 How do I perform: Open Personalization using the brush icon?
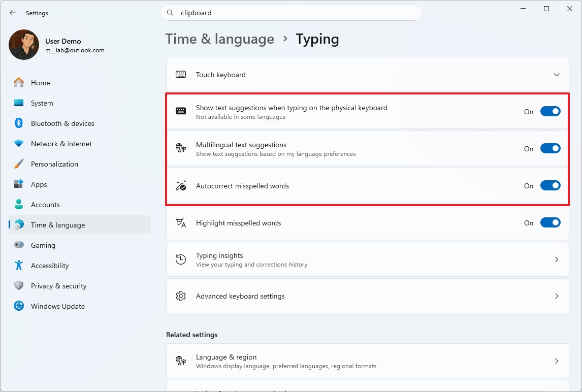click(18, 164)
